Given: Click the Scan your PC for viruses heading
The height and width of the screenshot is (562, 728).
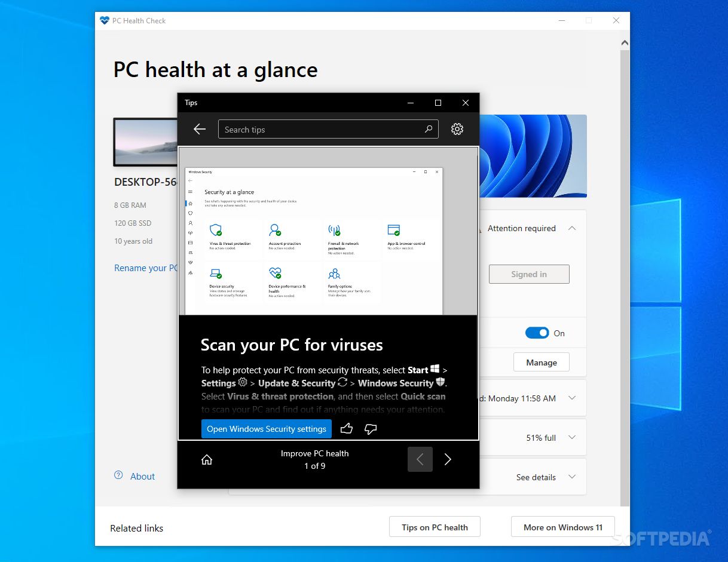Looking at the screenshot, I should point(292,345).
